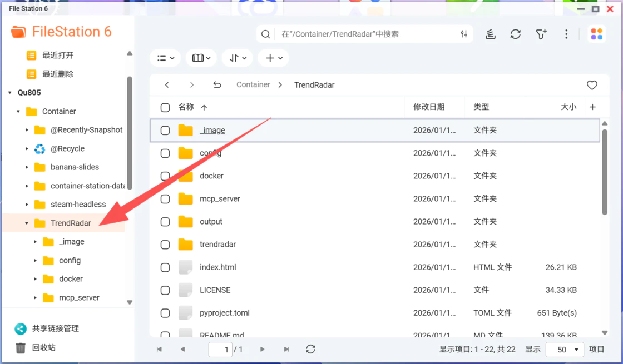
Task: Sort by the size column header
Action: (568, 107)
